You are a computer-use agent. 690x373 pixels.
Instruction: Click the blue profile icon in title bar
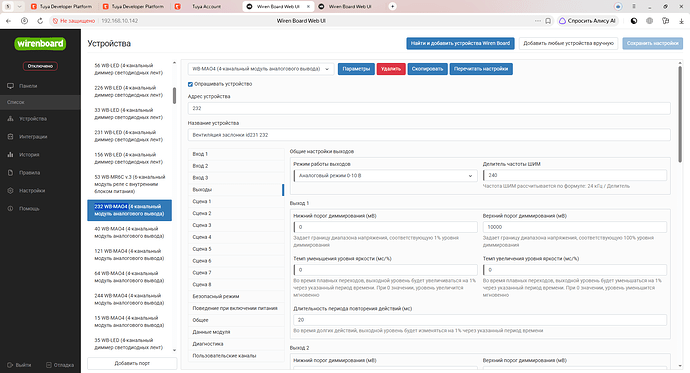tap(618, 7)
